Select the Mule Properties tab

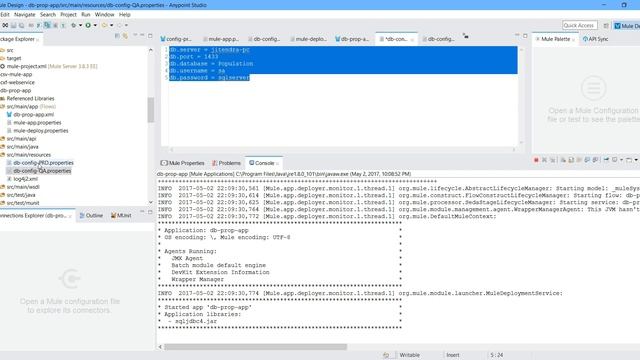182,163
